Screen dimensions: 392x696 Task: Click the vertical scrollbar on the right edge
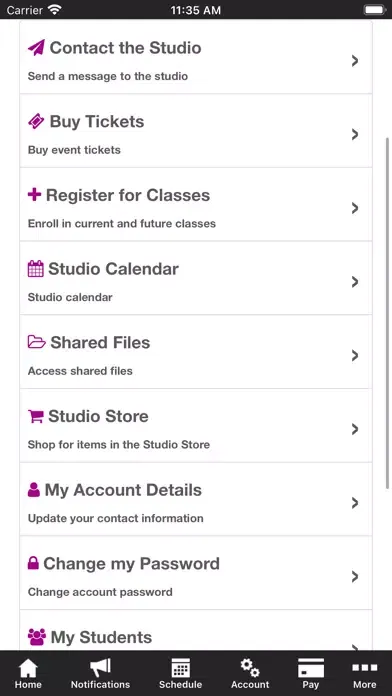click(x=388, y=313)
